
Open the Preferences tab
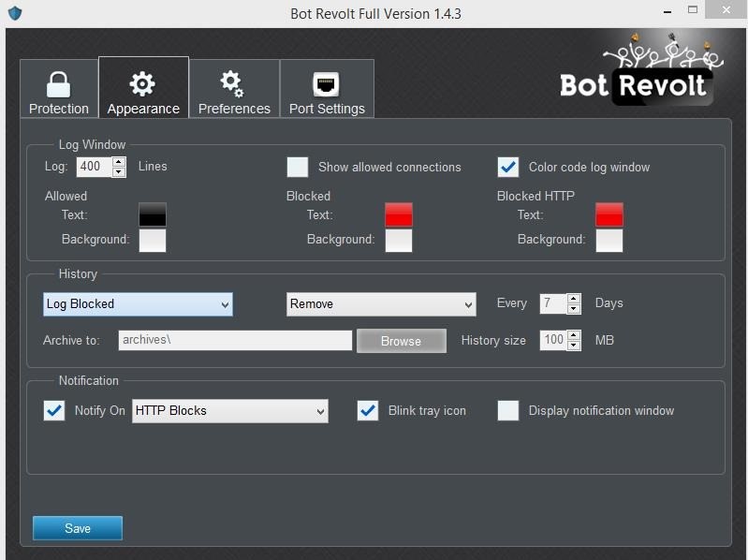pos(234,89)
